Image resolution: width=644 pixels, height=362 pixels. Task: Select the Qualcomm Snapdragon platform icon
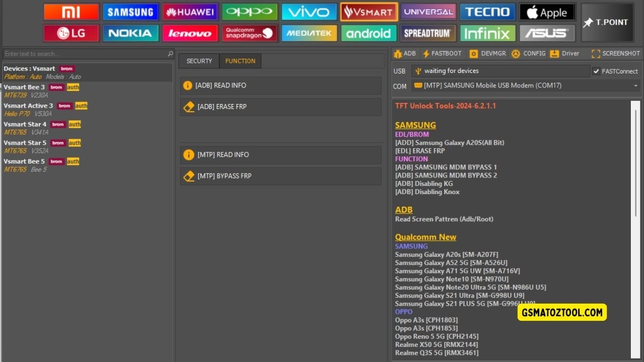pyautogui.click(x=249, y=33)
